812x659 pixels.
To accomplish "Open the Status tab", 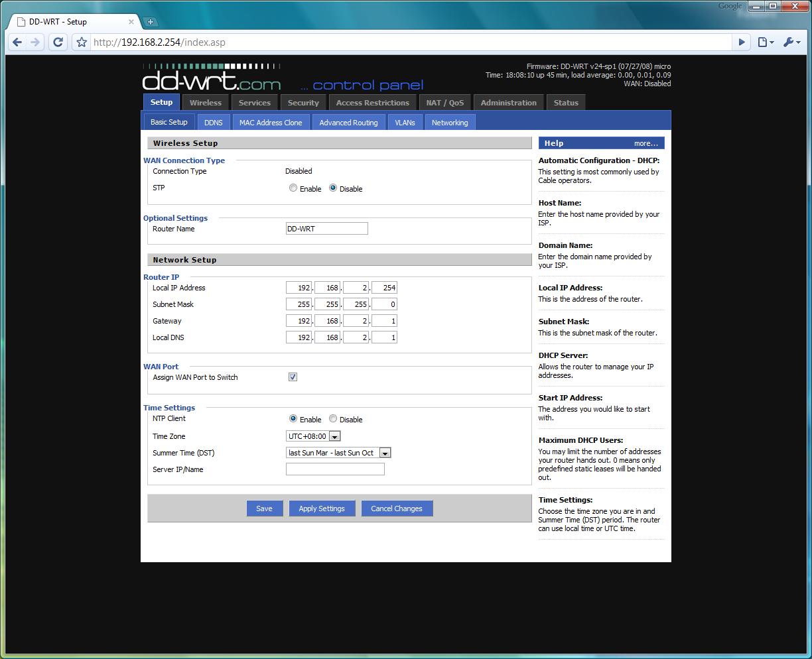I will click(x=566, y=103).
